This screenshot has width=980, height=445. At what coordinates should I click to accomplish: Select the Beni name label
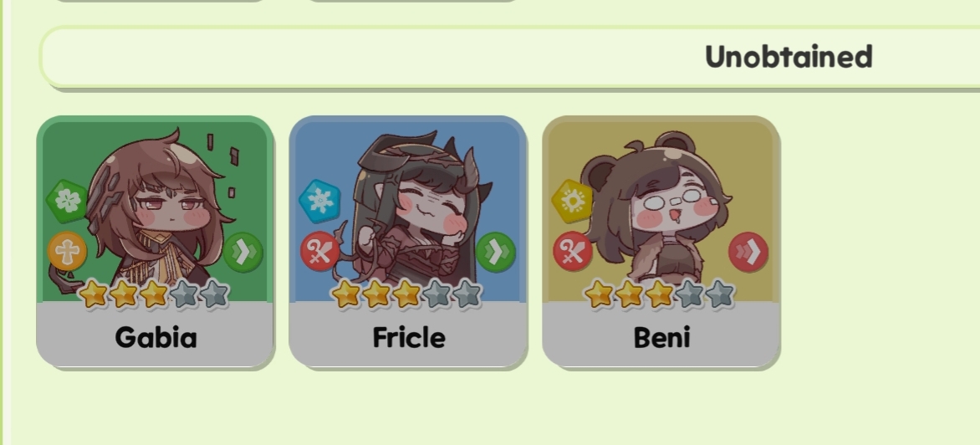tap(662, 337)
